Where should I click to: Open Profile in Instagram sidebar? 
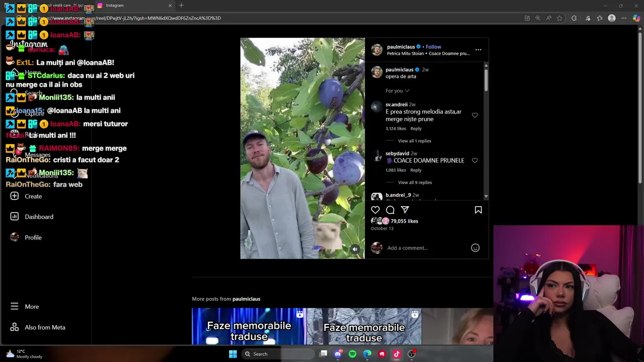tap(33, 237)
